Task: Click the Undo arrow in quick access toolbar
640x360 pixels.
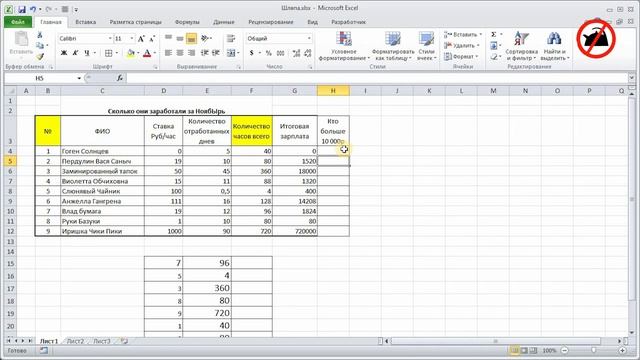Action: click(33, 9)
